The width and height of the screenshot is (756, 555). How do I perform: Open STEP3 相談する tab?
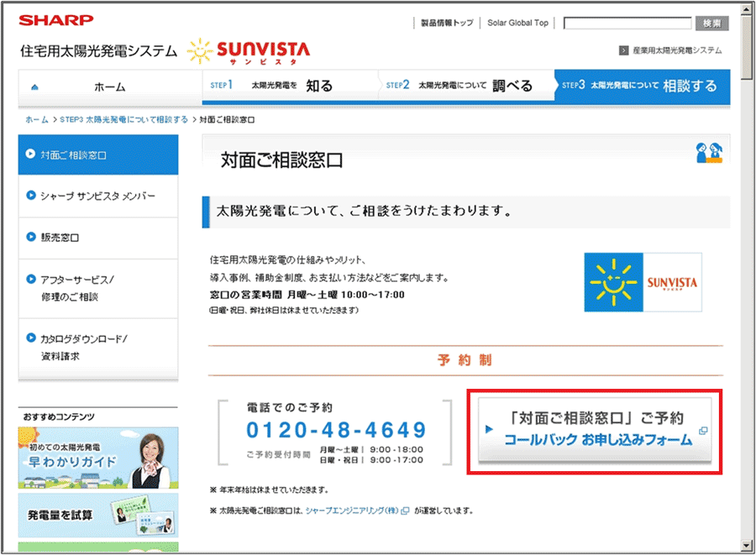tap(643, 86)
